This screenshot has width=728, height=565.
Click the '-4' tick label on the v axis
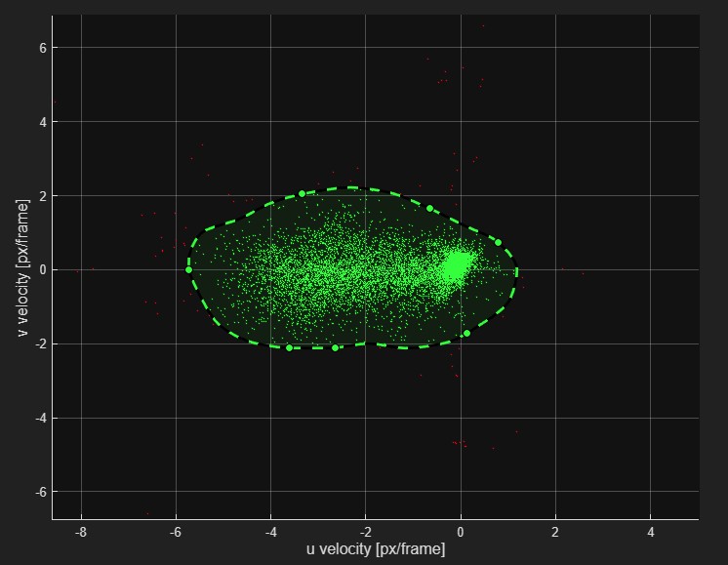coord(41,419)
